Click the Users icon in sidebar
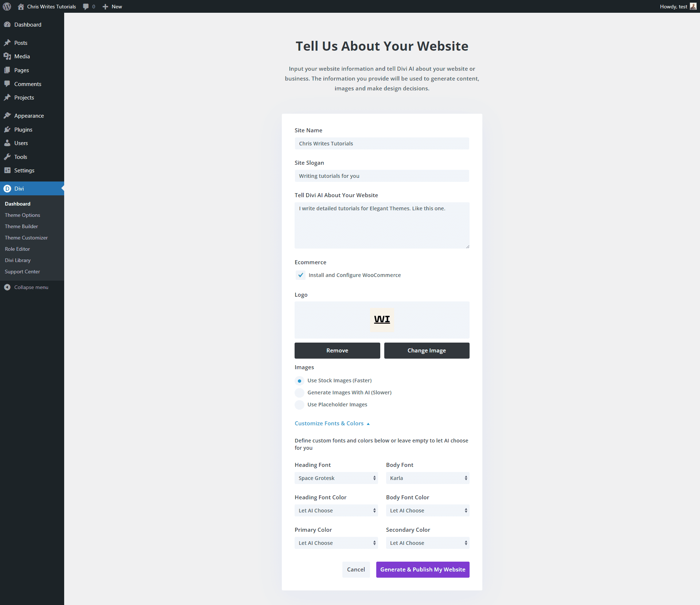 pyautogui.click(x=8, y=143)
